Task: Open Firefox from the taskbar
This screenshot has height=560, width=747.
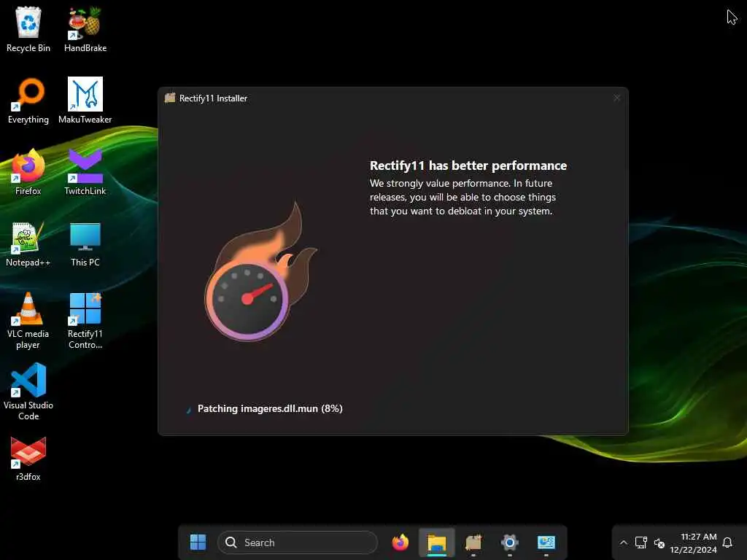Action: (400, 542)
